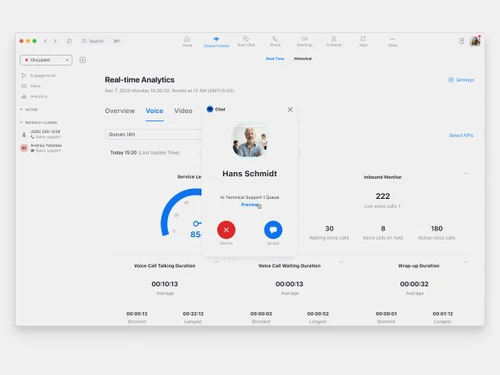Image resolution: width=500 pixels, height=375 pixels.
Task: Click the 30 Waiting voice calls value
Action: (x=329, y=229)
